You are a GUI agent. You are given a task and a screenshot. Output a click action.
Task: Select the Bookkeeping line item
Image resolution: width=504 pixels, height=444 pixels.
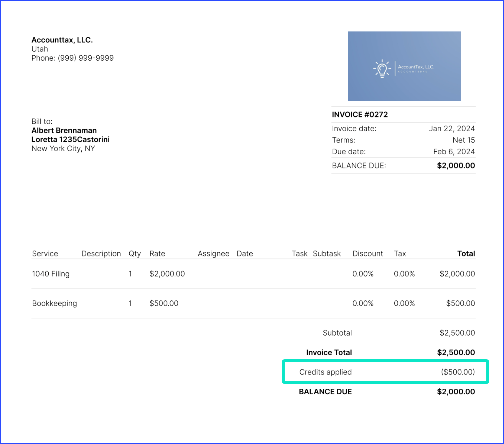(54, 303)
